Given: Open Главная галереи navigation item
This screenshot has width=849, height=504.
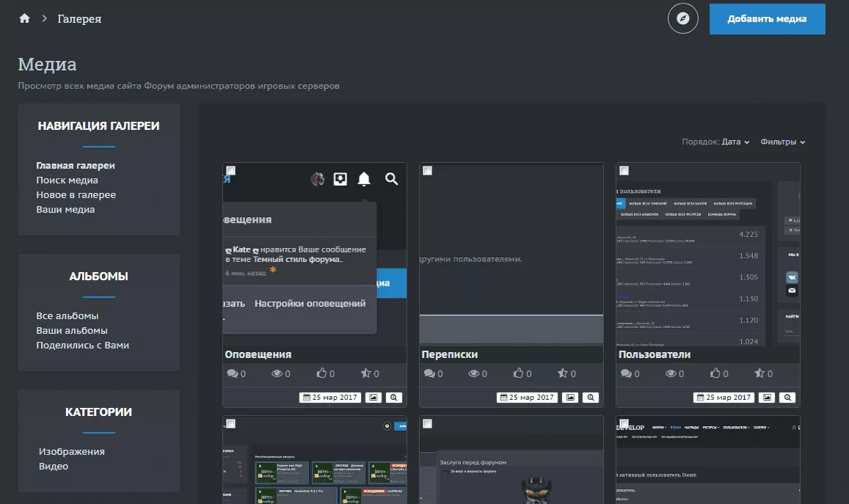Looking at the screenshot, I should (x=76, y=166).
